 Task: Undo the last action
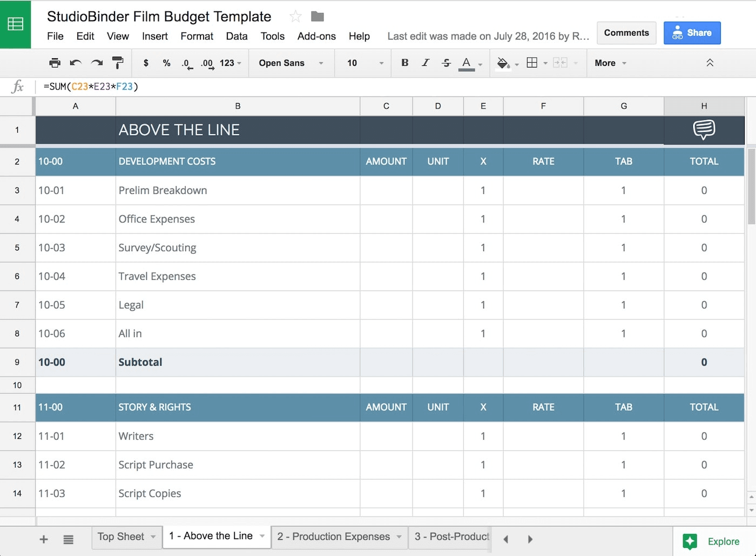(76, 63)
